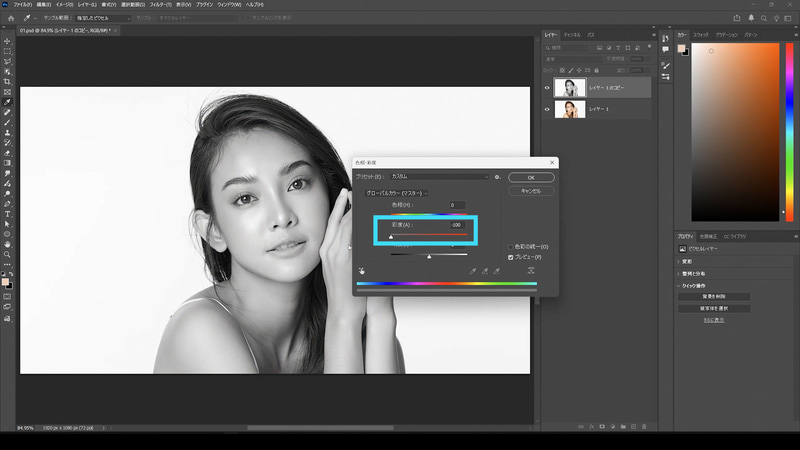Select the Object Selection tool

7,72
